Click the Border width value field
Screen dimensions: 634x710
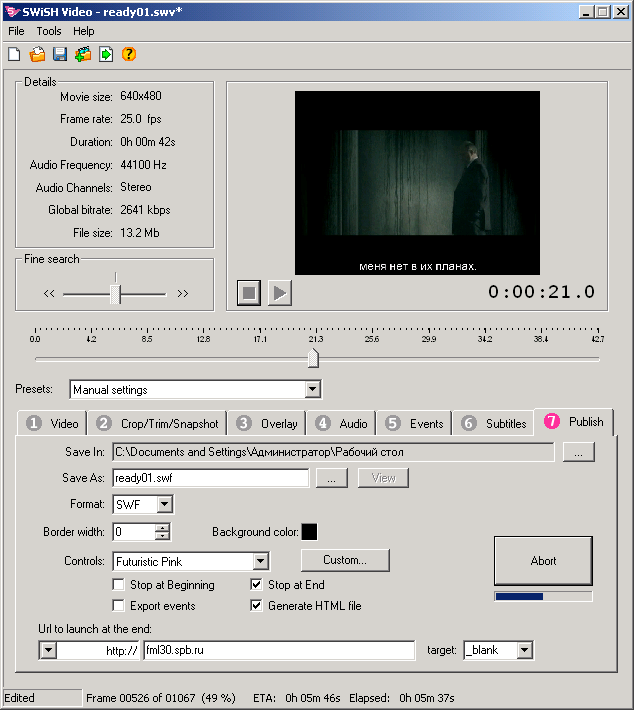(134, 532)
